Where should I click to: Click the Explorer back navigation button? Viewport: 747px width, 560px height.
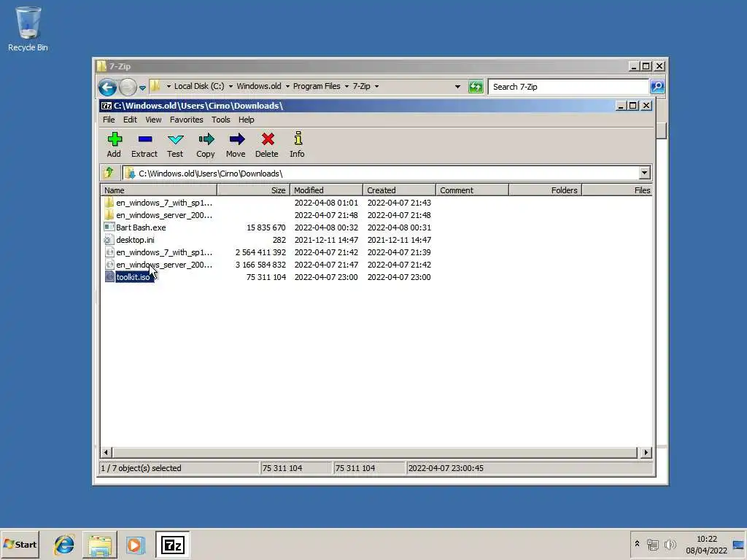tap(108, 87)
